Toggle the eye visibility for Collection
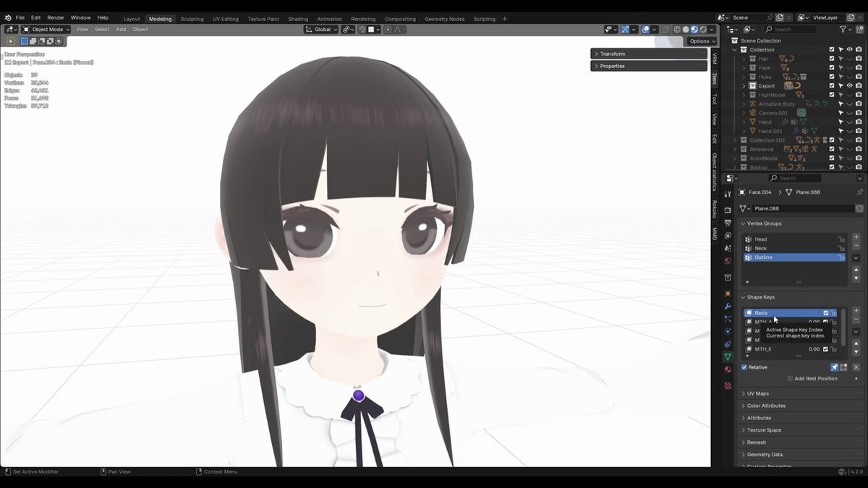The width and height of the screenshot is (868, 488). 850,50
